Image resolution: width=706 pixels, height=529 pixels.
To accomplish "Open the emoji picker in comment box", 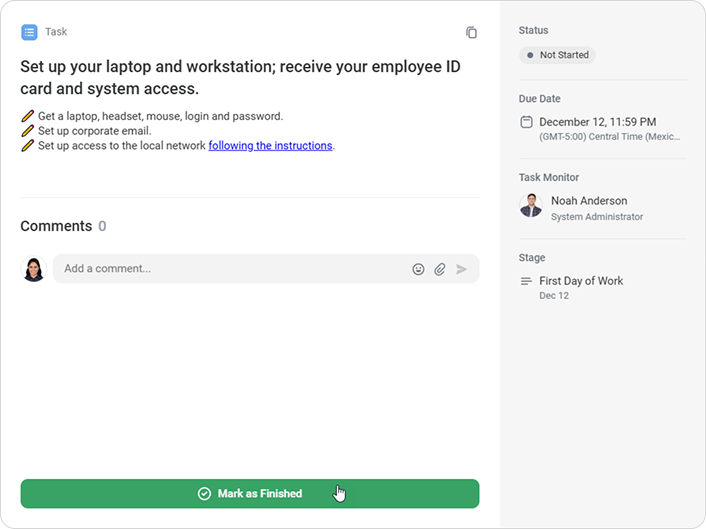I will [418, 269].
